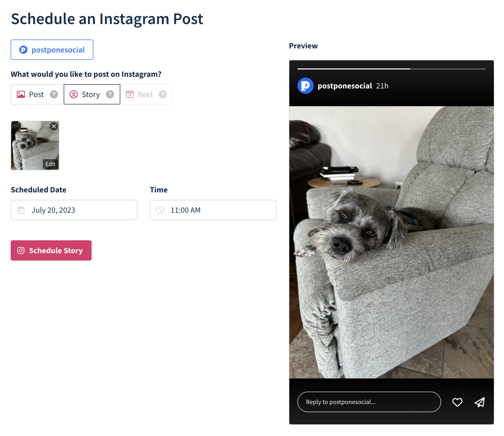Image resolution: width=504 pixels, height=436 pixels.
Task: Click the story progress bar in preview
Action: pos(392,68)
